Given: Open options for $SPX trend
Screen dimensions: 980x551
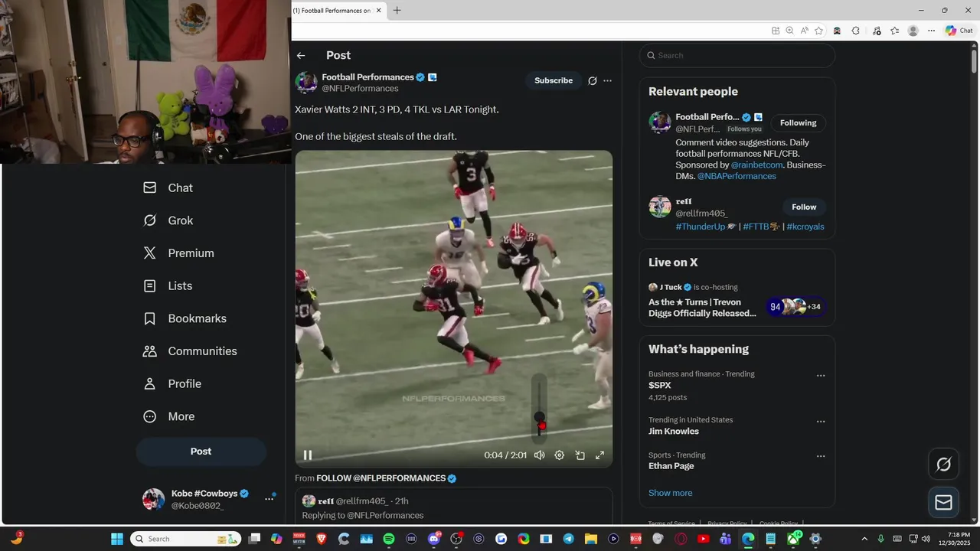Looking at the screenshot, I should [821, 376].
